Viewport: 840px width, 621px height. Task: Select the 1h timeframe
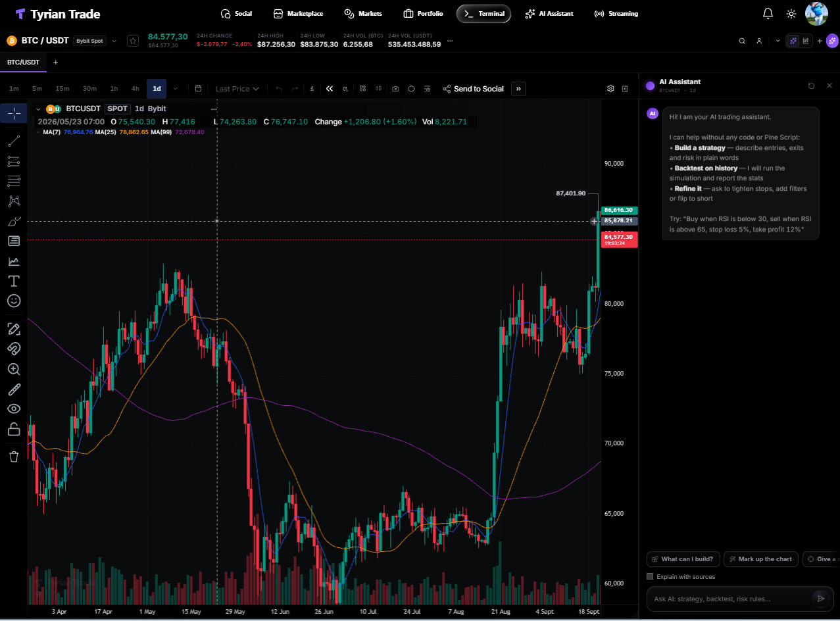pyautogui.click(x=114, y=89)
